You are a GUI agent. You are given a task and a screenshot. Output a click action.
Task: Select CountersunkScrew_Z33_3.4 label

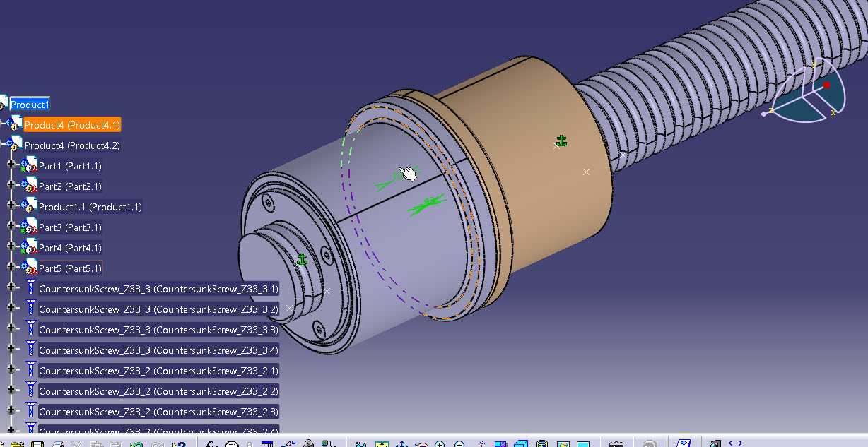coord(159,350)
